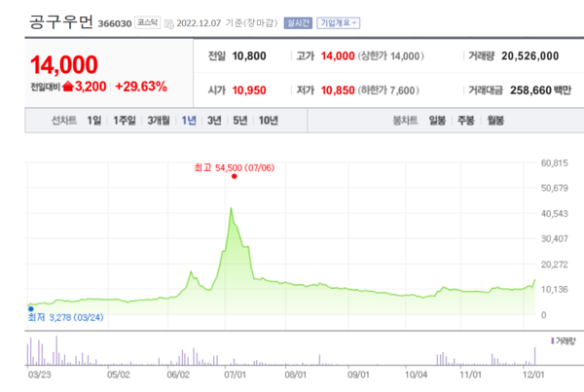Switch to 월봉 candle chart
The width and height of the screenshot is (584, 392).
point(495,121)
